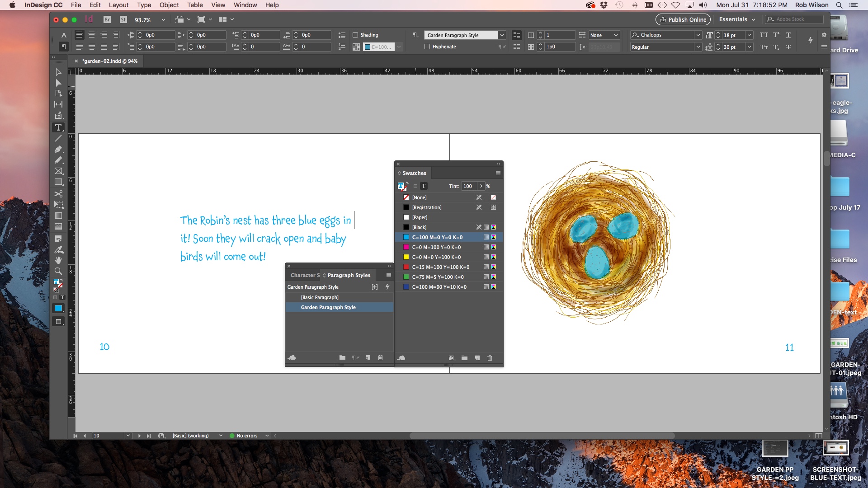The image size is (868, 488).
Task: Pick the Pen tool
Action: tap(58, 150)
